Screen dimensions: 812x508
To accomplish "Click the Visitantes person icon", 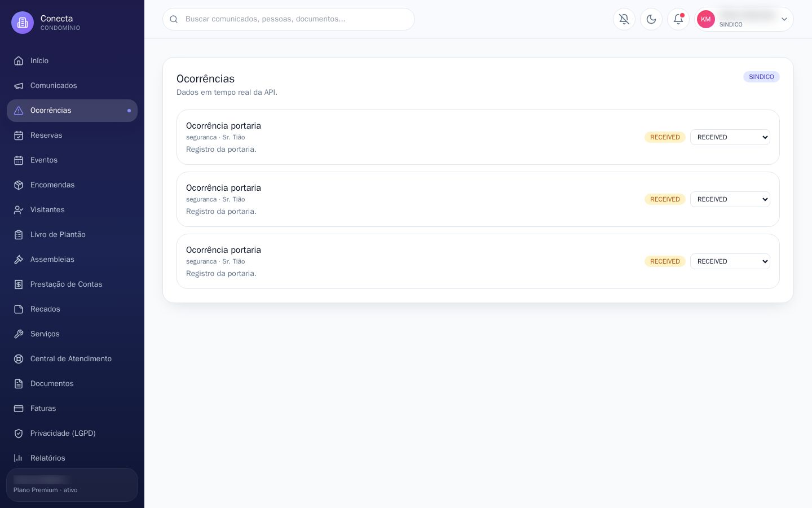I will point(19,210).
